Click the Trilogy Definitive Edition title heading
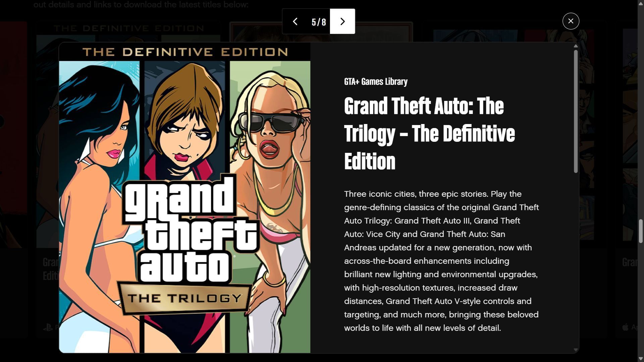Viewport: 644px width, 362px height. pyautogui.click(x=429, y=134)
